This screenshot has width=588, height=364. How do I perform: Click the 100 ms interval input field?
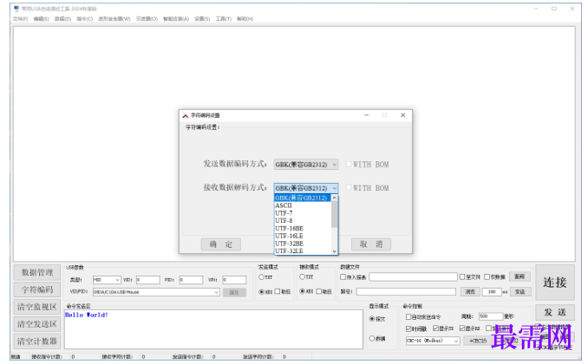[x=492, y=291]
